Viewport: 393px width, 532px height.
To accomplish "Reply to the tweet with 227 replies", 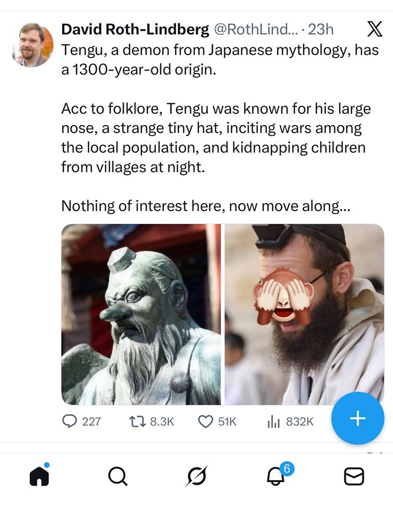I will pos(71,422).
